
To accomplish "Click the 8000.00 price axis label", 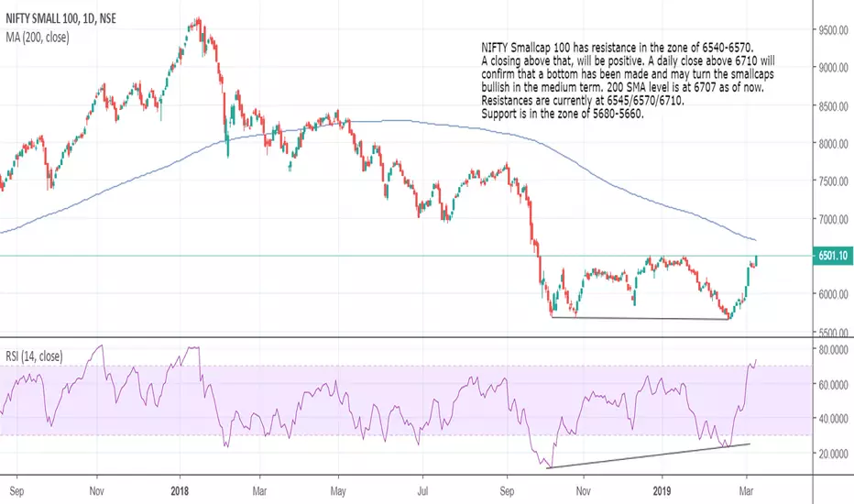I will click(x=833, y=144).
